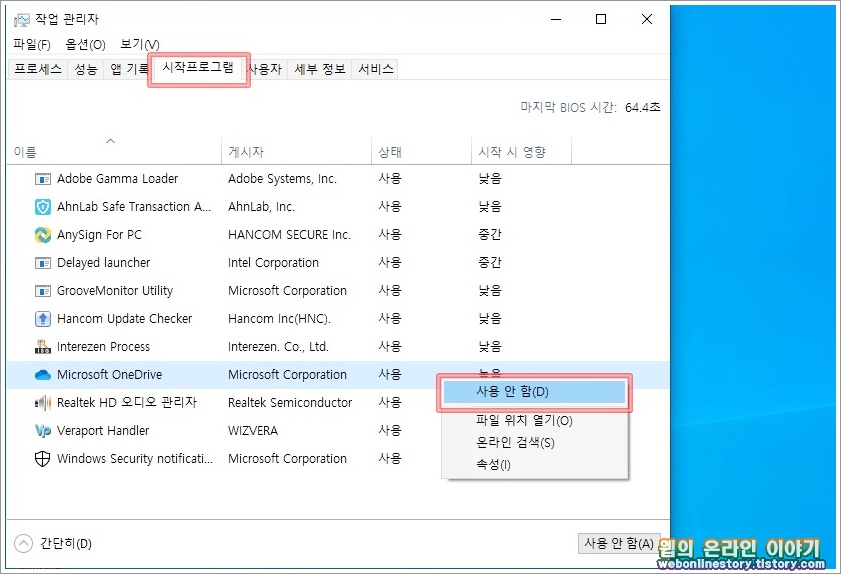
Task: Select the Microsoft OneDrive row name
Action: click(x=109, y=374)
